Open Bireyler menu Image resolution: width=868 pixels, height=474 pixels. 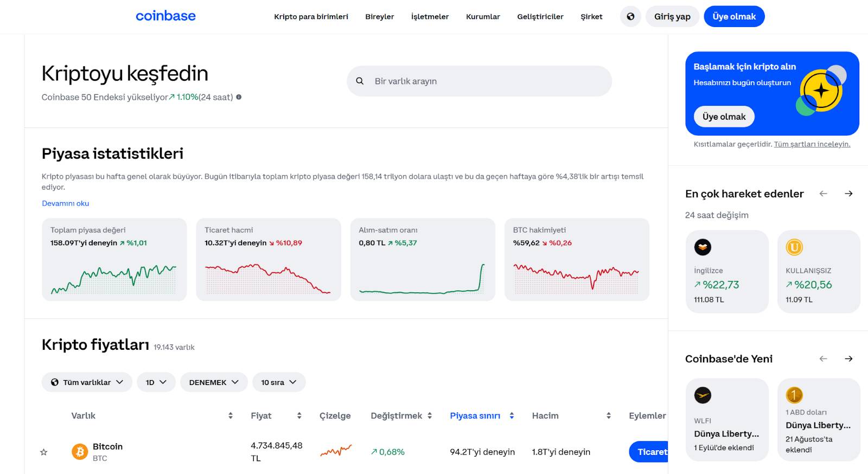(x=380, y=17)
